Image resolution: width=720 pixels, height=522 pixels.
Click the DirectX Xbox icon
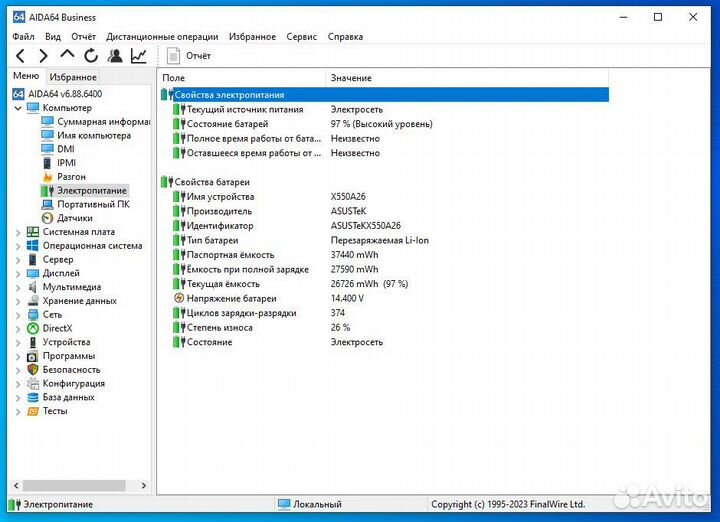33,328
